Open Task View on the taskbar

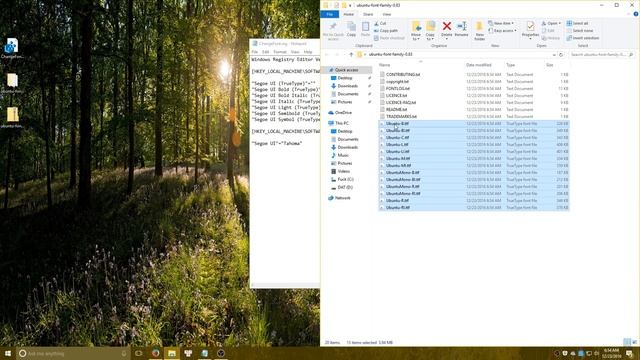[138, 353]
